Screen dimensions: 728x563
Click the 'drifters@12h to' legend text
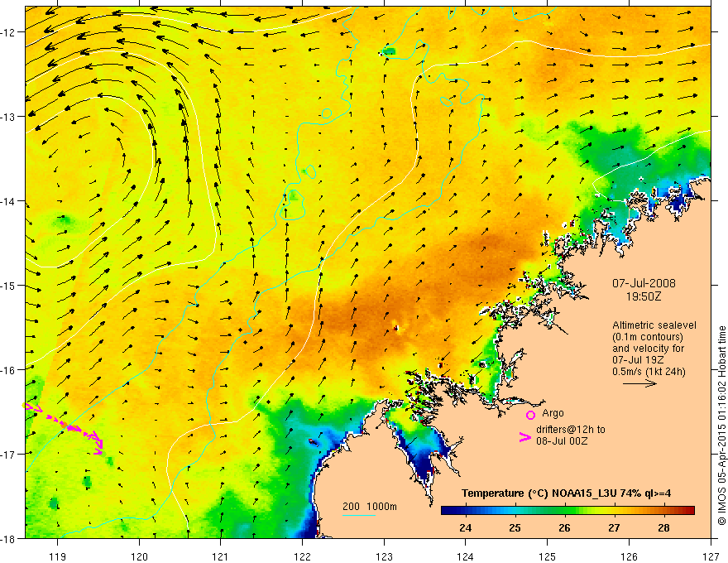click(571, 430)
